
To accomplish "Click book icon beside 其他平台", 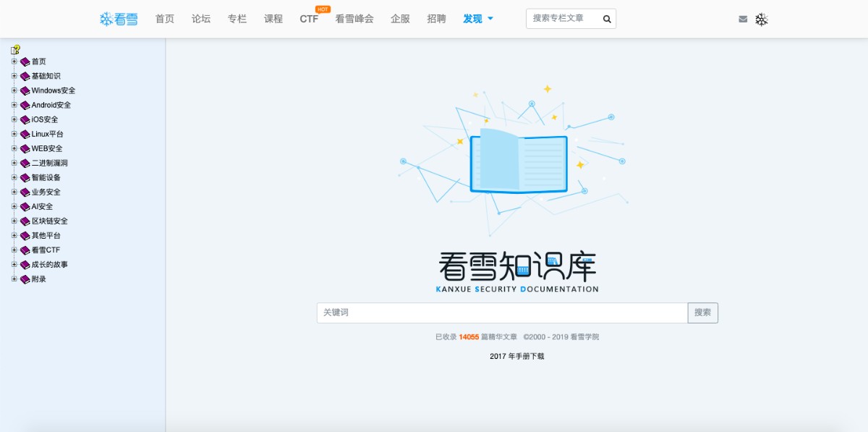I will pos(25,235).
